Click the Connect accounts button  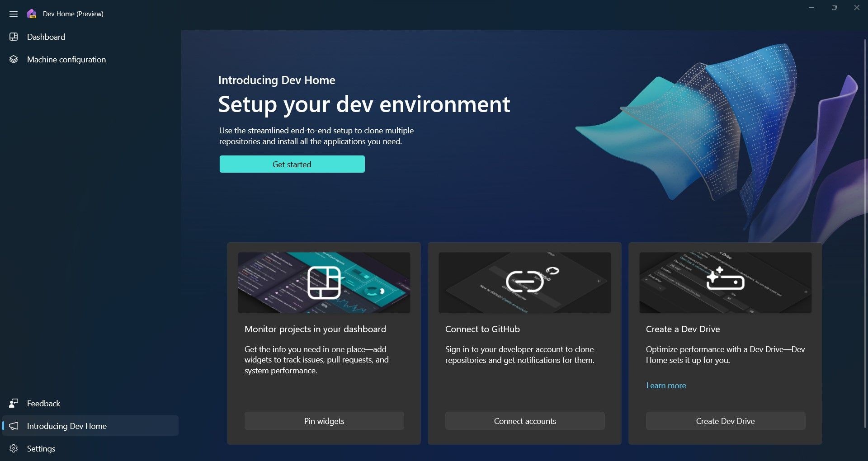(x=525, y=421)
